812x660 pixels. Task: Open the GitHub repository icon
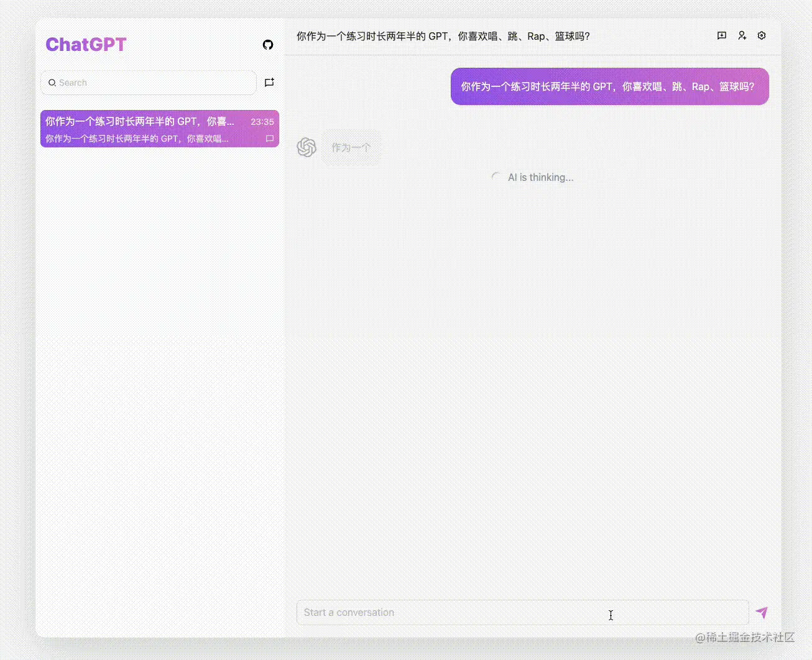tap(268, 45)
